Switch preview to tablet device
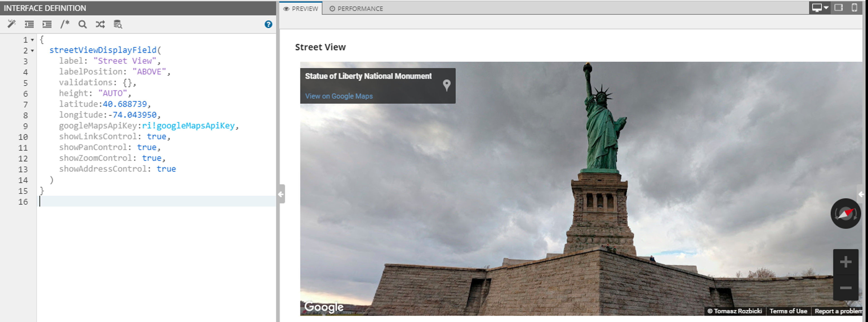This screenshot has width=868, height=322. [838, 7]
